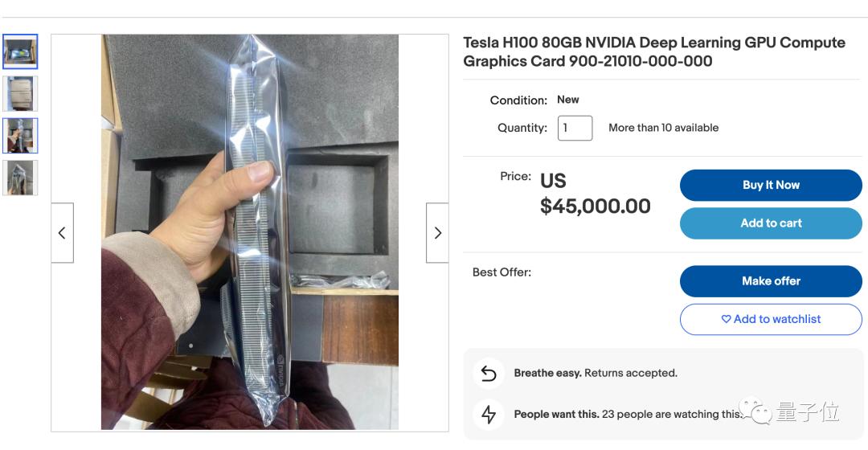Go to previous product image

tap(62, 233)
